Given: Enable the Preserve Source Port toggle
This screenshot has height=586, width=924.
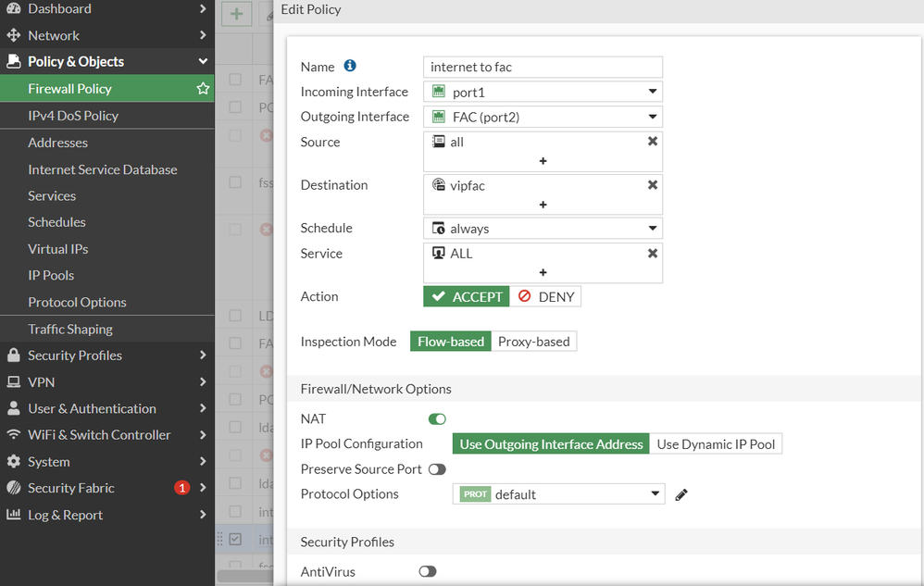Looking at the screenshot, I should [x=437, y=469].
